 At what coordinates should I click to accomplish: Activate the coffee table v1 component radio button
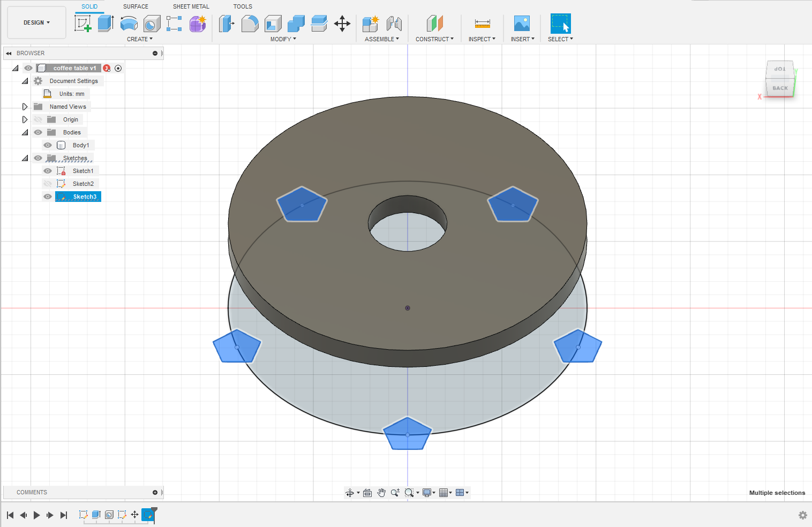(118, 68)
